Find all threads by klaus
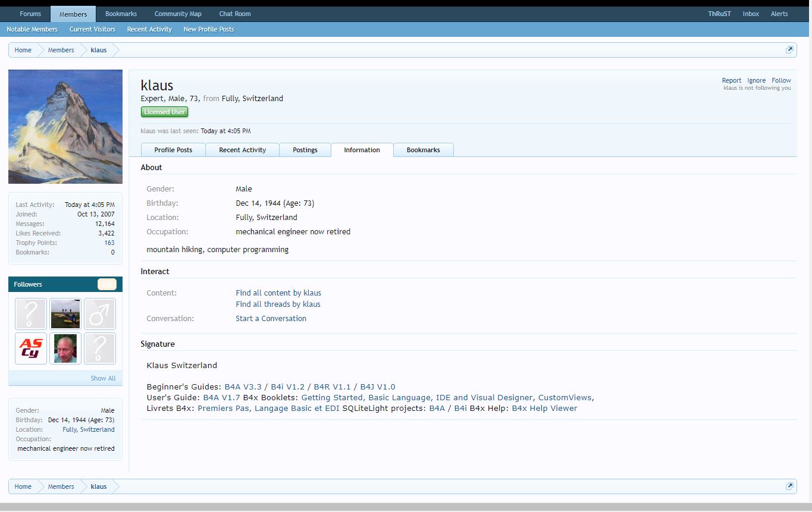The width and height of the screenshot is (812, 512). coord(278,304)
